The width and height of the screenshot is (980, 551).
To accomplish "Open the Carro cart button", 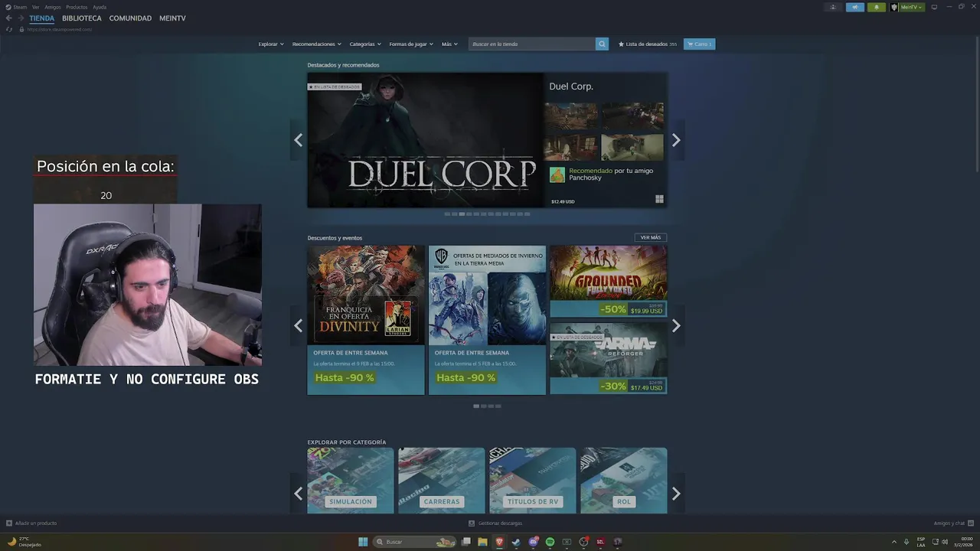I will (x=699, y=44).
